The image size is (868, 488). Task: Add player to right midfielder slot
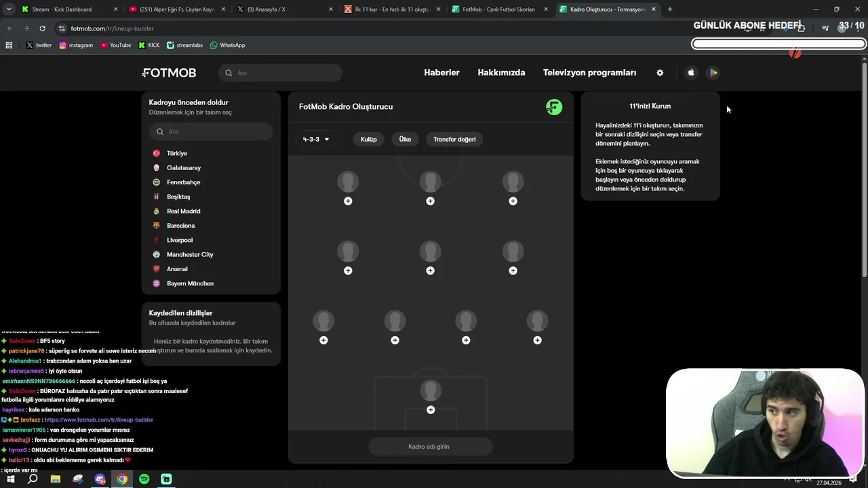(513, 270)
